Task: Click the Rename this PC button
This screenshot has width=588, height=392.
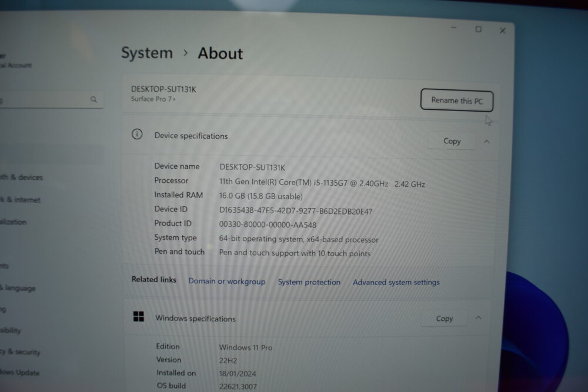Action: coord(457,101)
